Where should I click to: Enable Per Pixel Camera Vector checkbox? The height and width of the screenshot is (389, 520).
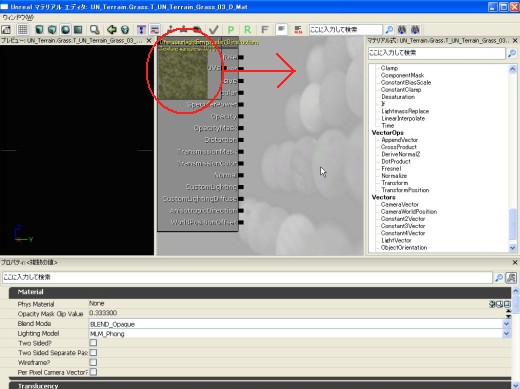pos(93,372)
